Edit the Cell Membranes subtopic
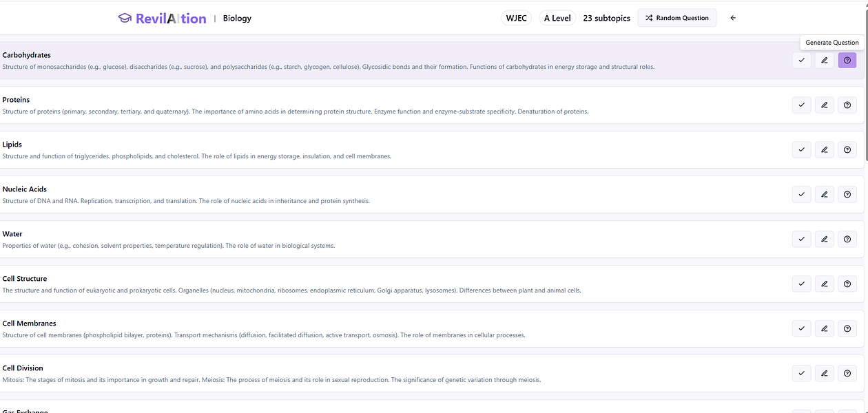This screenshot has height=413, width=868. [x=825, y=329]
